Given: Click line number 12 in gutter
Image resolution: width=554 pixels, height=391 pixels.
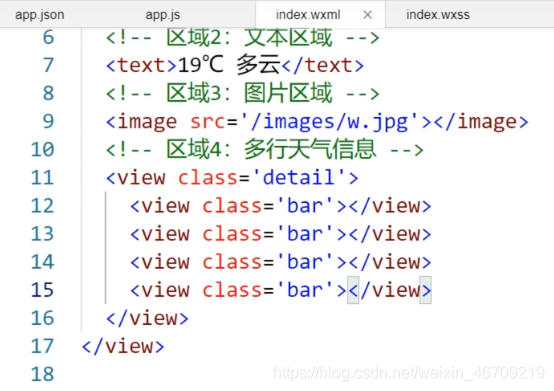Looking at the screenshot, I should click(42, 206).
